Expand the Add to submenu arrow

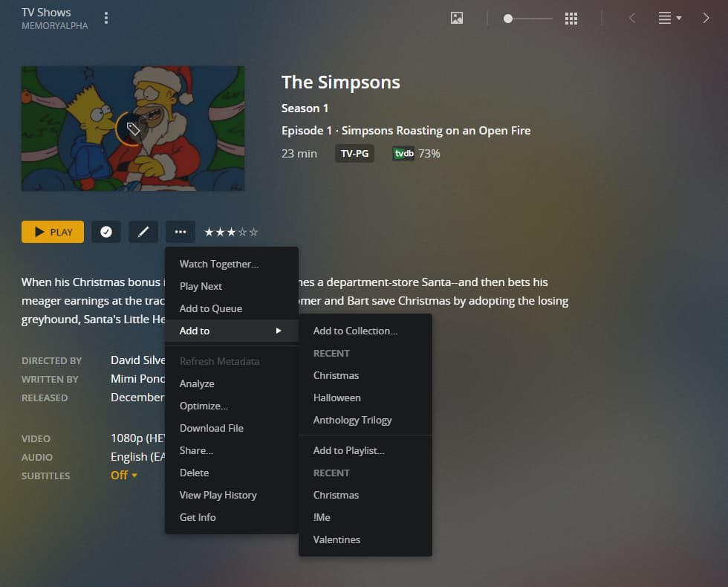[x=279, y=331]
